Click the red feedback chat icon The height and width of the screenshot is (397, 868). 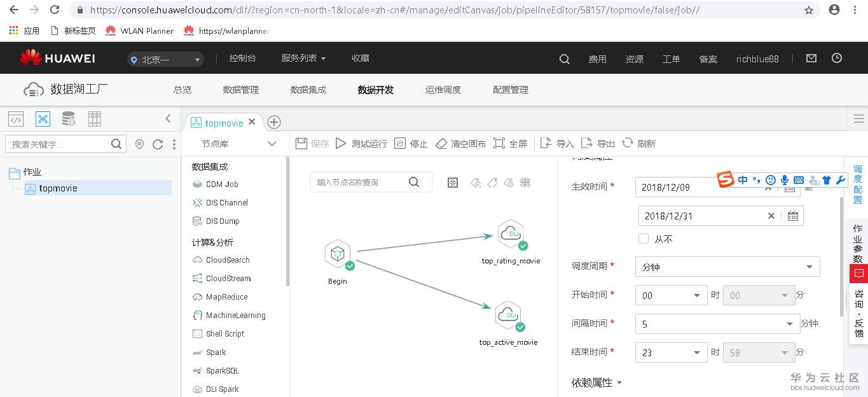pos(858,274)
